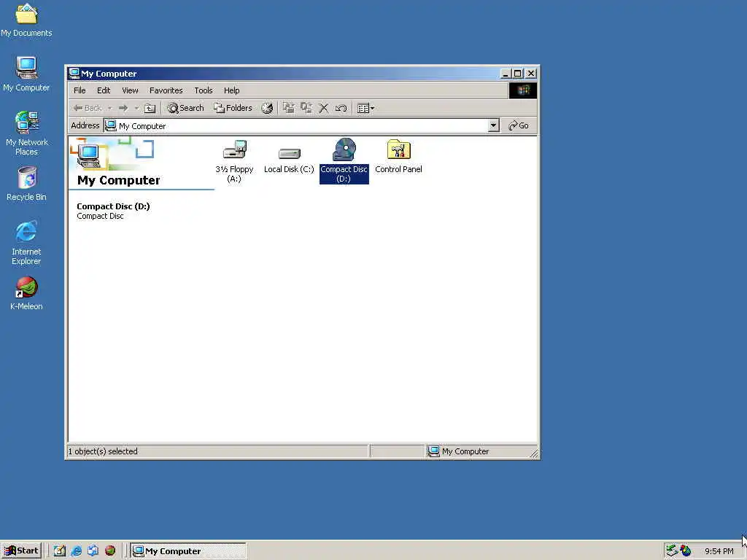Click My Computer taskbar button

click(189, 551)
